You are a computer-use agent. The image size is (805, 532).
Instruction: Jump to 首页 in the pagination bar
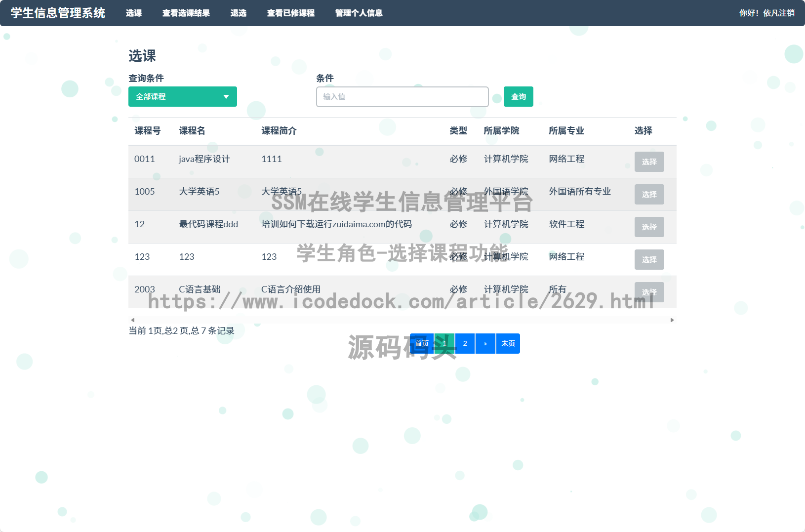(421, 343)
